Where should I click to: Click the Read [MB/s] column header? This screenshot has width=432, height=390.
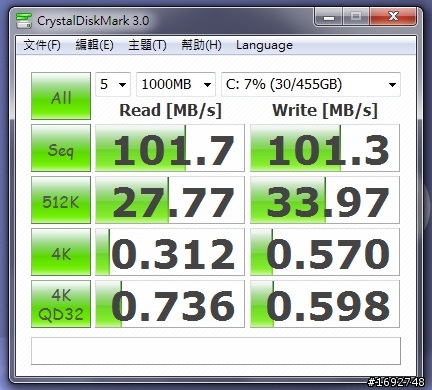coord(170,110)
